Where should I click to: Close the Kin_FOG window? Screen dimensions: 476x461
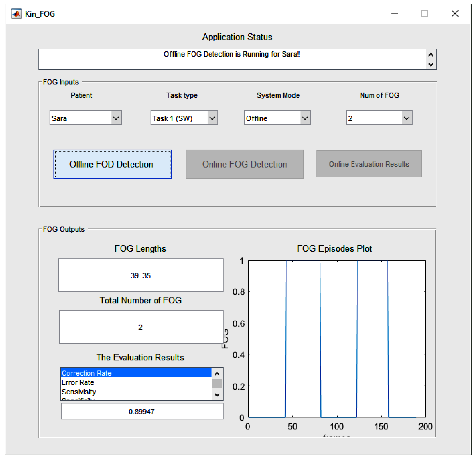(x=455, y=14)
